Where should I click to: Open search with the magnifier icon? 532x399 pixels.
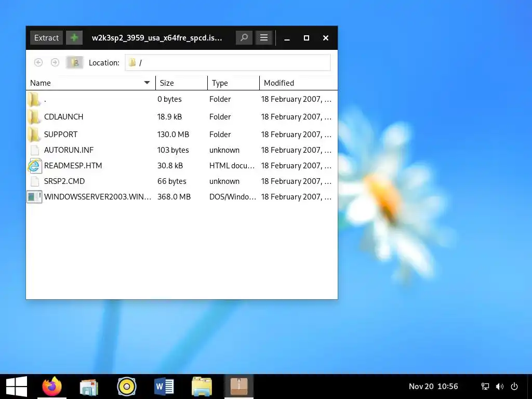coord(244,37)
